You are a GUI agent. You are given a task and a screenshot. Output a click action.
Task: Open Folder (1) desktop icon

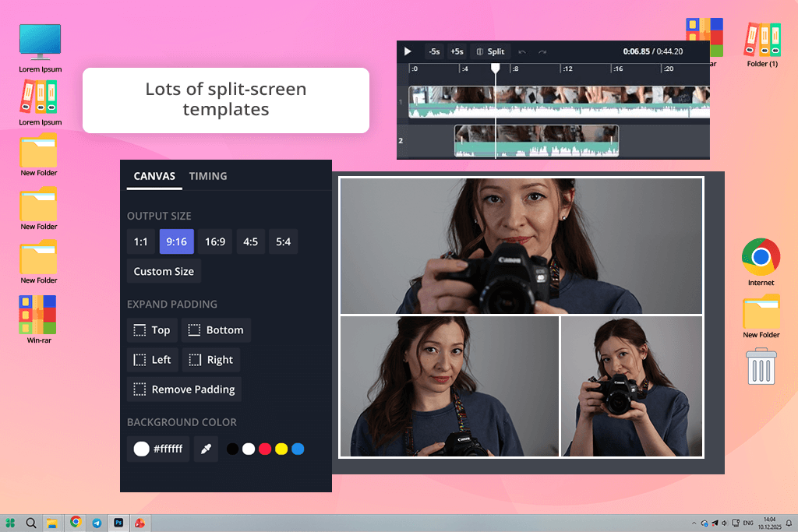coord(762,44)
